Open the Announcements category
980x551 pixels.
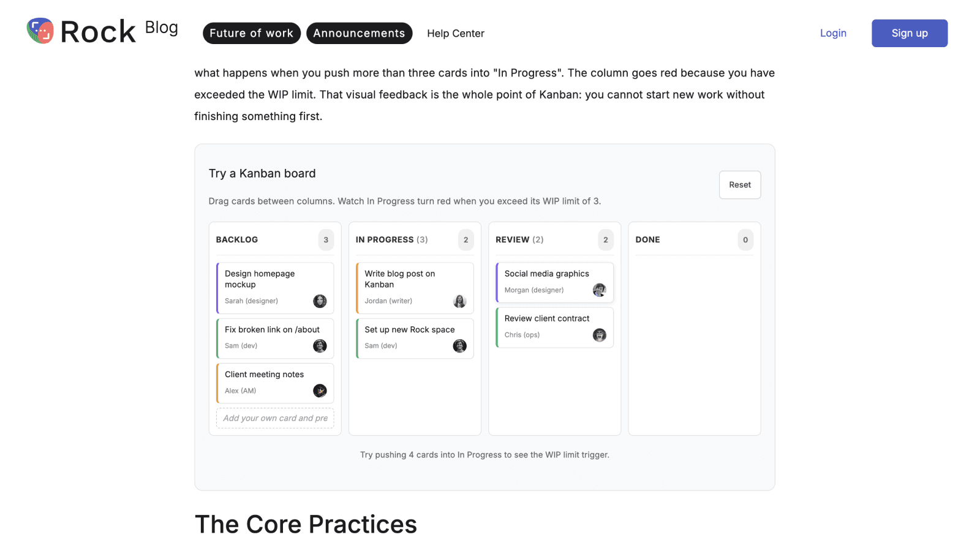(x=360, y=33)
